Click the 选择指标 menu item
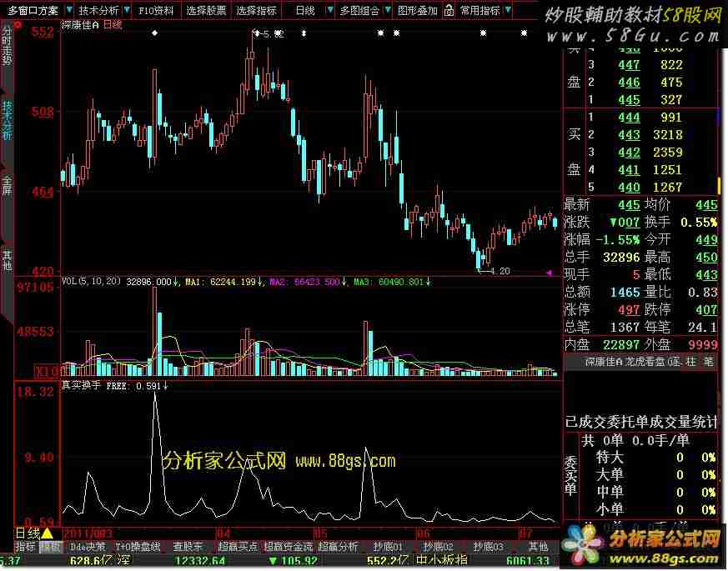Viewport: 728px width, 571px height. 256,10
